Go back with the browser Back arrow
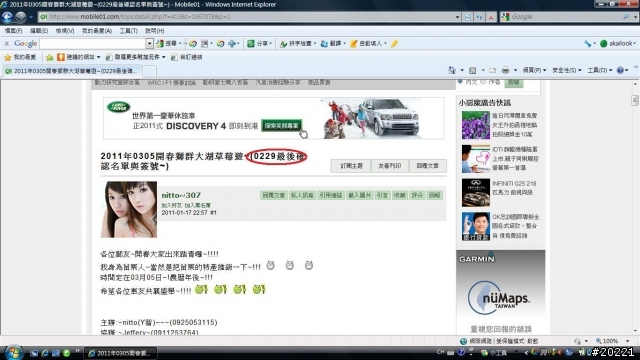The width and height of the screenshot is (640, 360). point(7,17)
